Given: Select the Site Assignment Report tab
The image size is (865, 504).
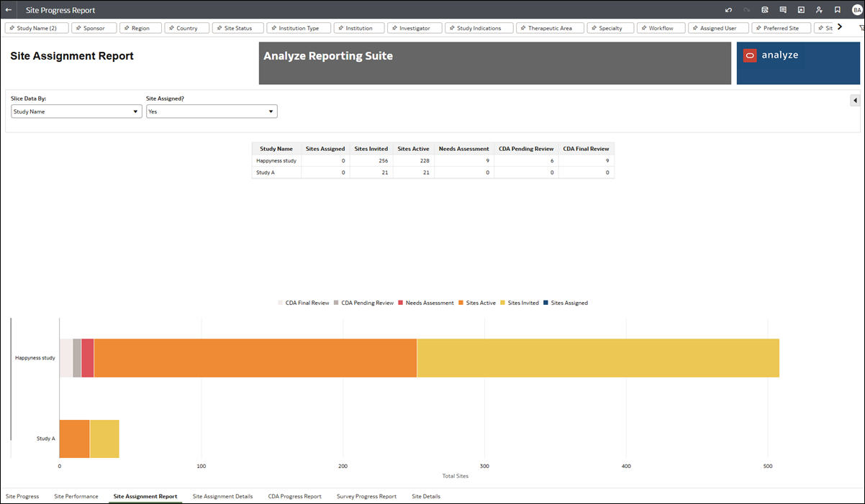Looking at the screenshot, I should coord(145,496).
